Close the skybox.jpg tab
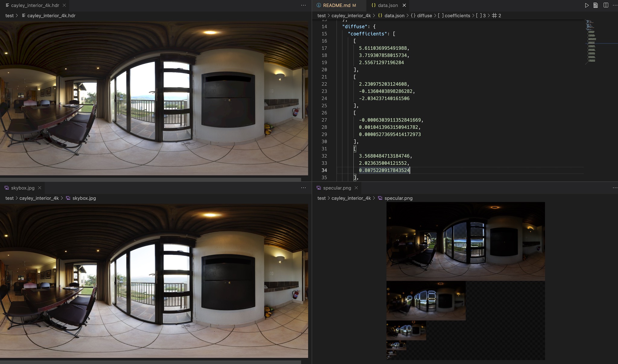618x364 pixels. (40, 188)
